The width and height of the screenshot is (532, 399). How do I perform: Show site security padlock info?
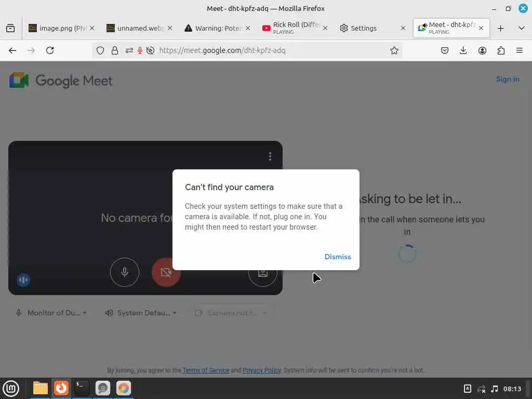115,50
